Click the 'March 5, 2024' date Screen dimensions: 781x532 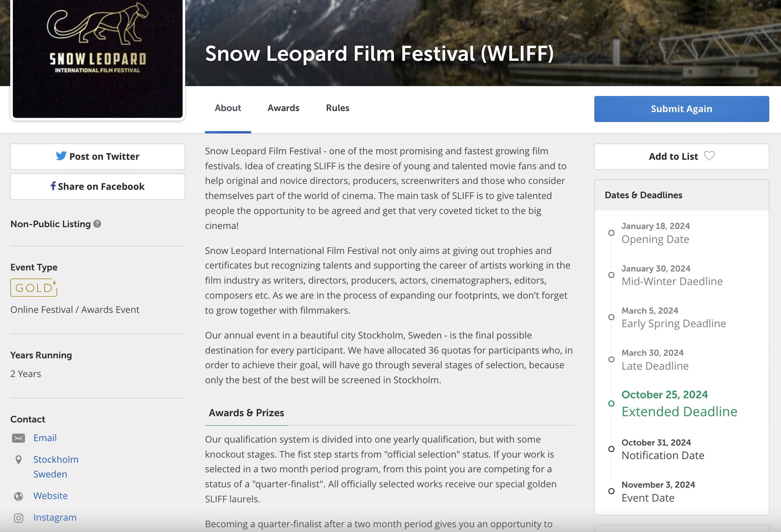coord(650,311)
